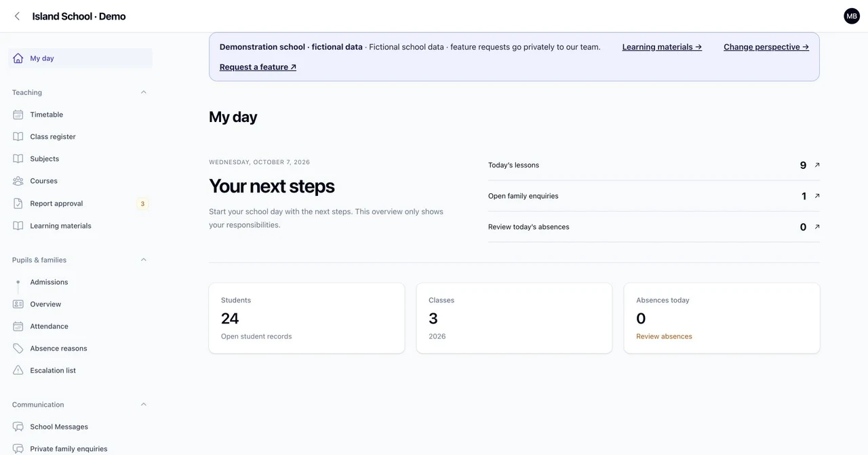Open the Courses page
This screenshot has width=868, height=455.
[x=80, y=181]
